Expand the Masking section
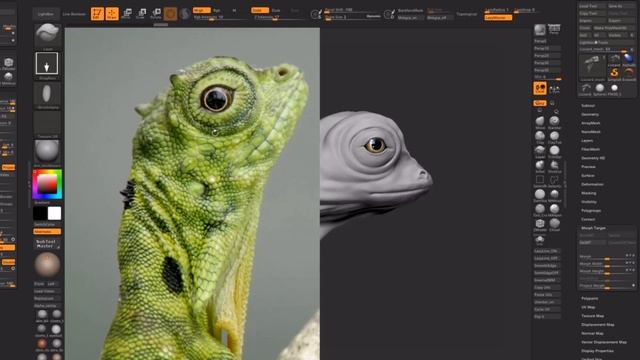Screen dimensions: 640x360 pyautogui.click(x=589, y=193)
